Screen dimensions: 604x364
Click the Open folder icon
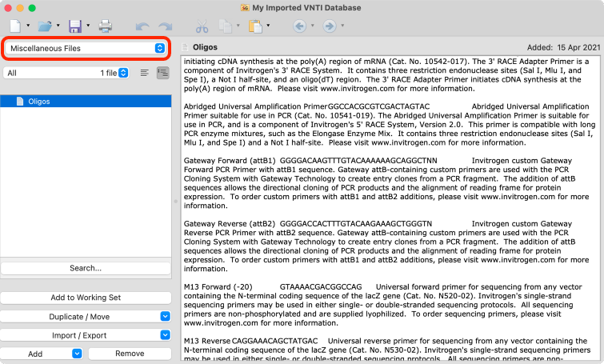[45, 26]
